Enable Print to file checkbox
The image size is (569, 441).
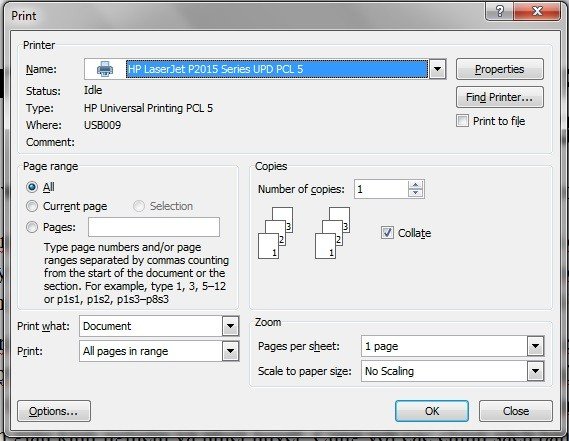coord(462,121)
